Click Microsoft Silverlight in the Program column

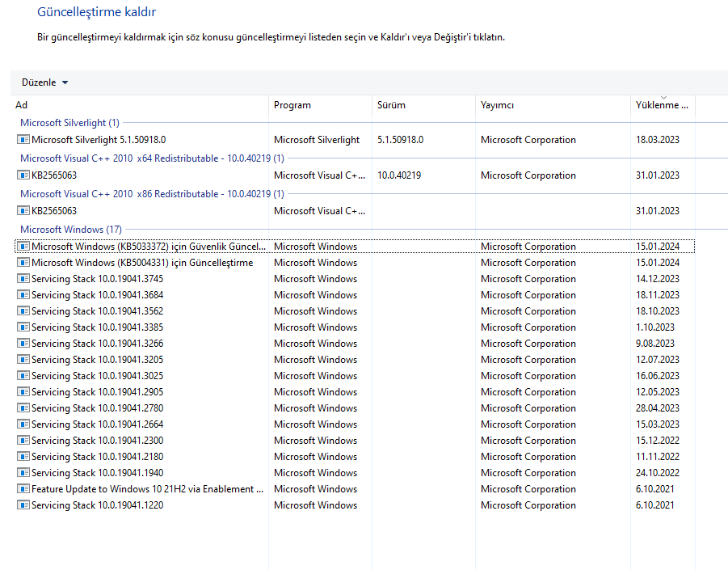click(317, 139)
